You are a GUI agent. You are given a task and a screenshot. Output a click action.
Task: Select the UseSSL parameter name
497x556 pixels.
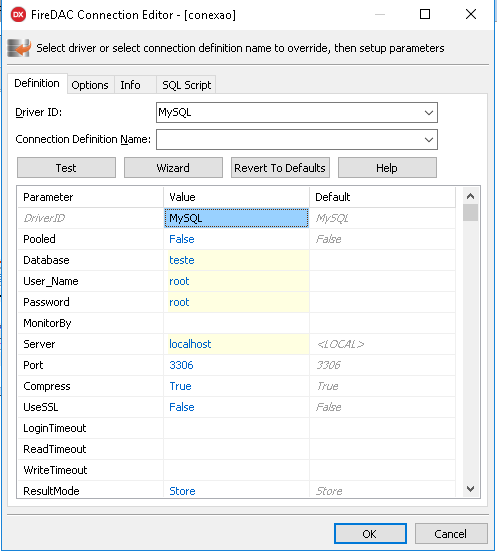pyautogui.click(x=40, y=407)
